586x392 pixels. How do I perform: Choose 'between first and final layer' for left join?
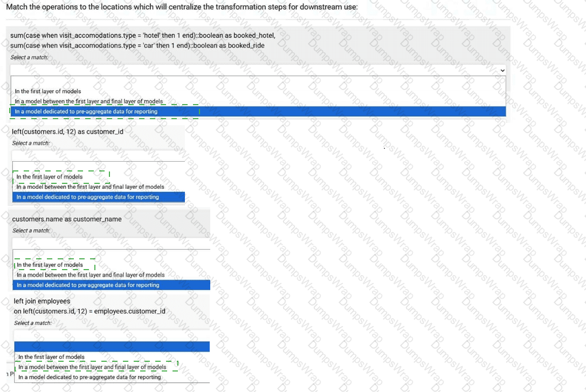[92, 367]
